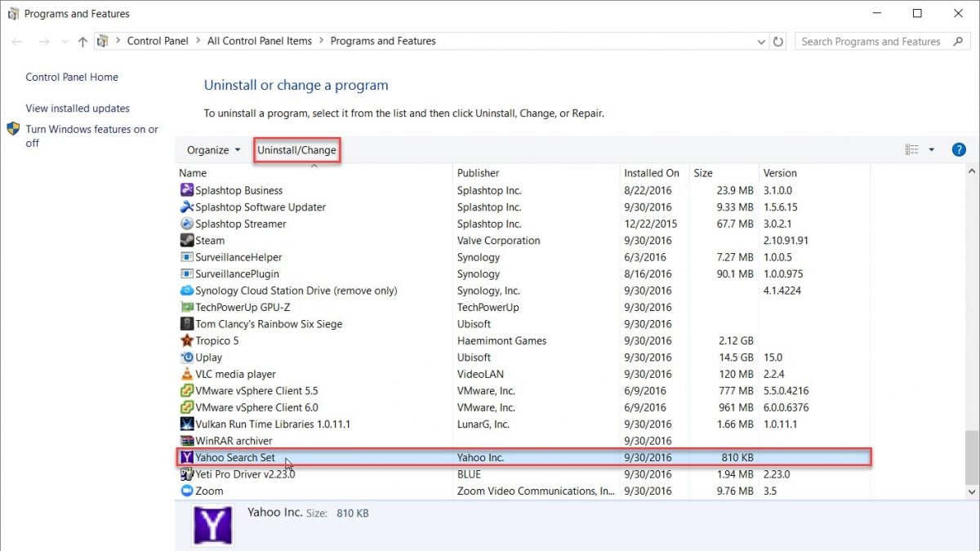This screenshot has width=980, height=551.
Task: Open View installed updates
Action: coord(76,108)
